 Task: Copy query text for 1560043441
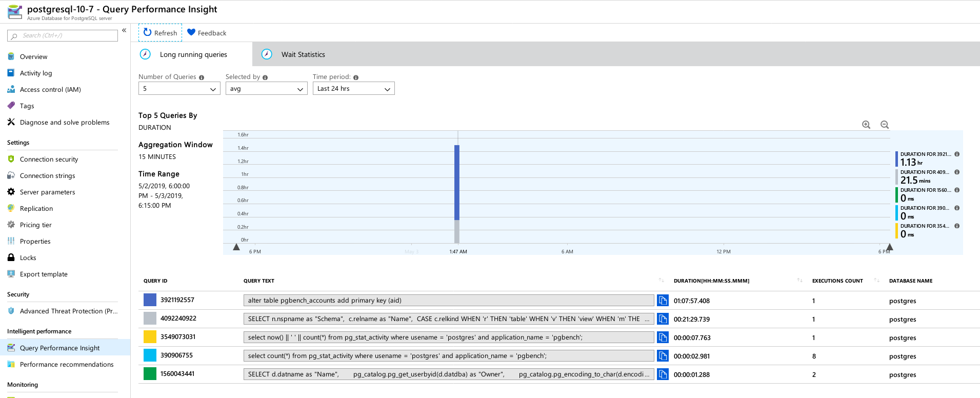coord(663,374)
